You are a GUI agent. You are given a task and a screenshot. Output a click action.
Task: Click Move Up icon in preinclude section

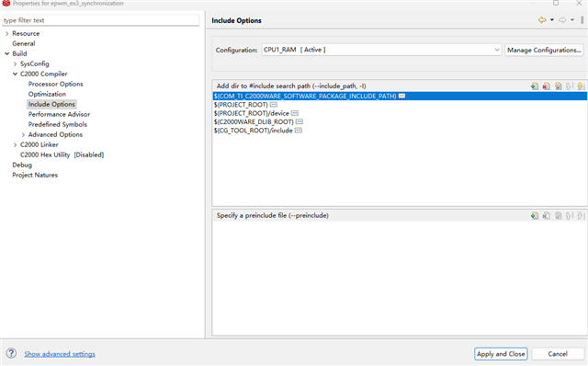(x=570, y=215)
